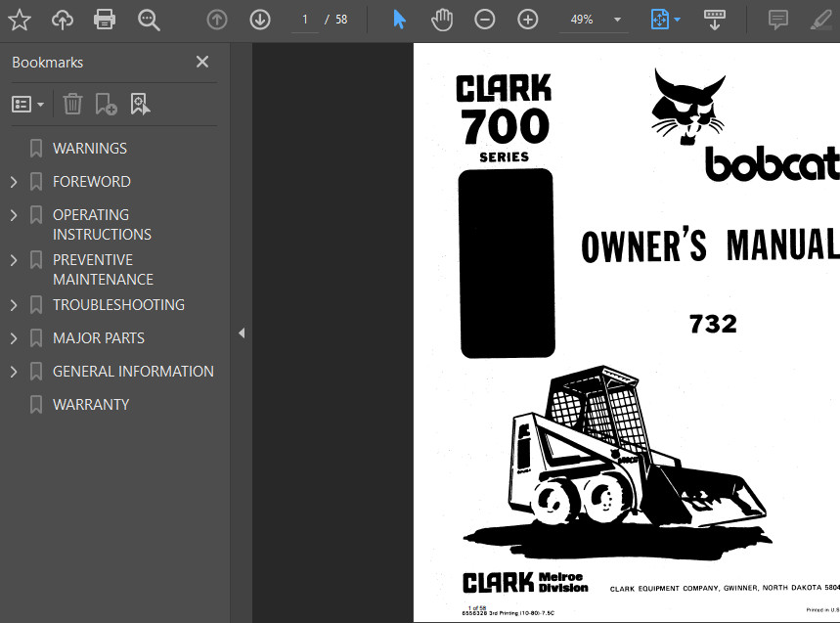Viewport: 840px width, 623px height.
Task: Expand the GENERAL INFORMATION bookmark
Action: point(14,372)
